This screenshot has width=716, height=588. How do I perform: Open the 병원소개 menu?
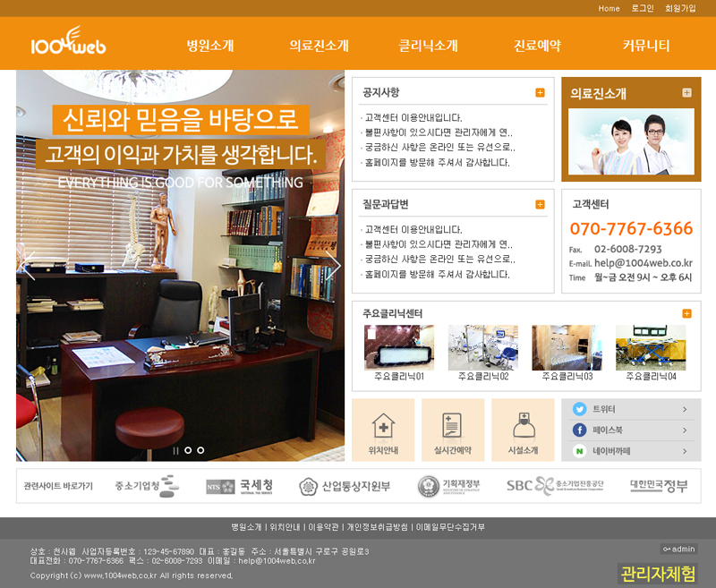click(x=210, y=46)
